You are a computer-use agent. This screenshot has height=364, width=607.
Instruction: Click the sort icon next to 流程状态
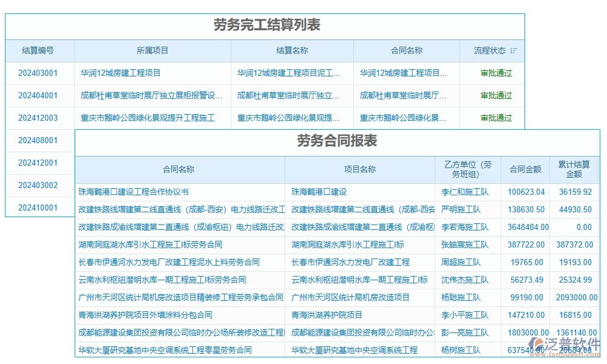click(x=514, y=50)
